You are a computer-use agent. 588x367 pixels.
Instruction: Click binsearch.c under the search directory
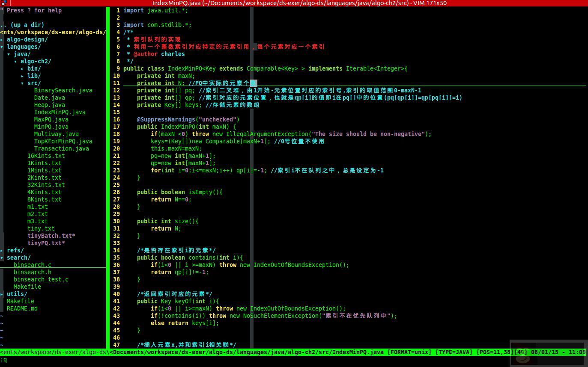(32, 265)
